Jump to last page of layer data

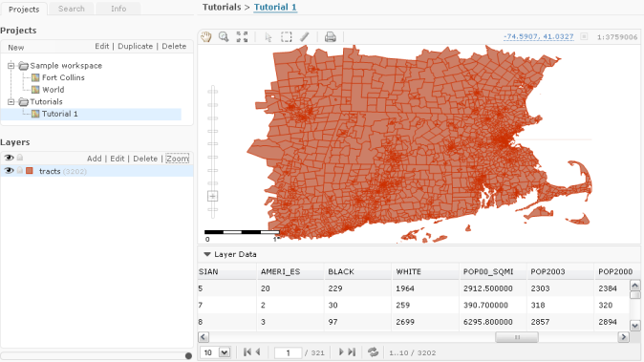tap(352, 352)
